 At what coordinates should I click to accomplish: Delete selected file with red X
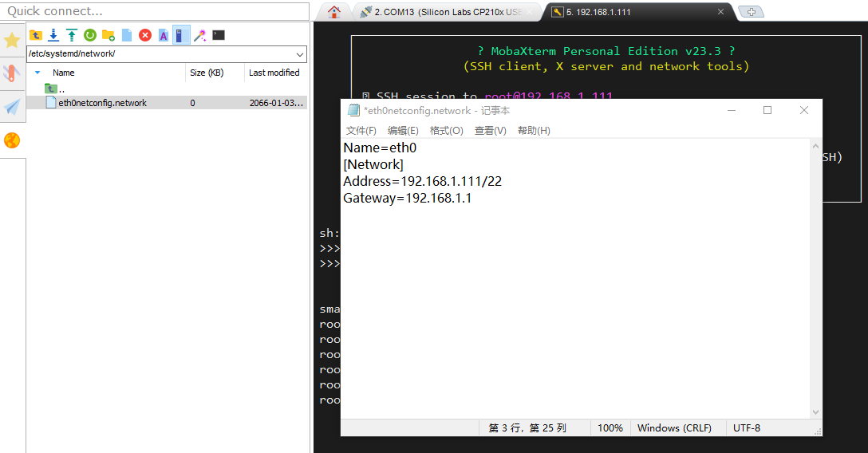tap(145, 35)
